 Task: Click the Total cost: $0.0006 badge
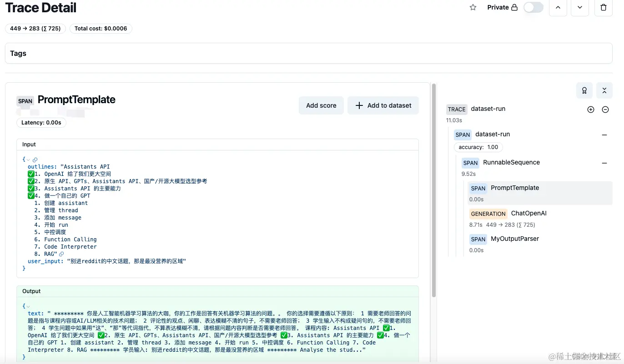coord(101,29)
